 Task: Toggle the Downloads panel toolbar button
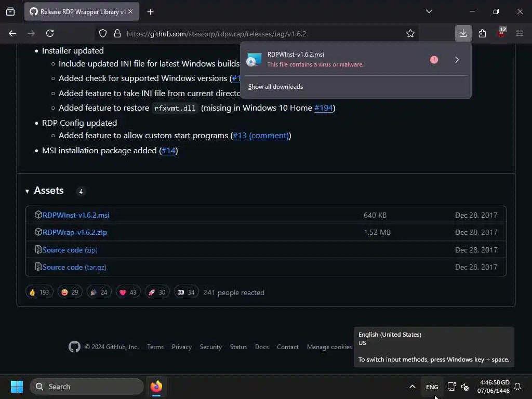point(463,33)
